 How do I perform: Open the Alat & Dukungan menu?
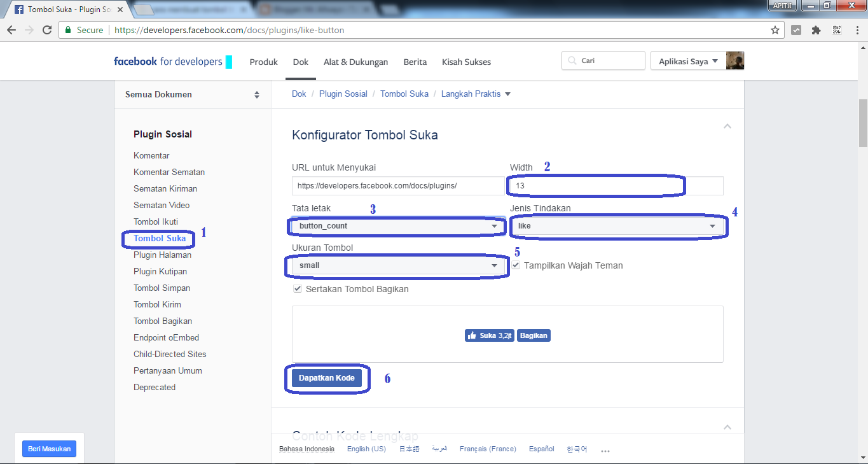[356, 62]
